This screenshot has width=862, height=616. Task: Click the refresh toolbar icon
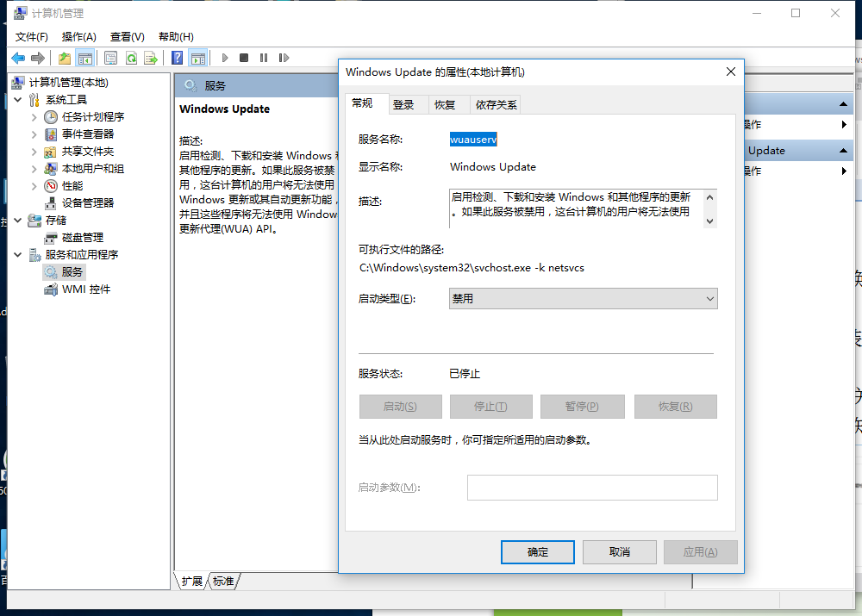click(131, 58)
